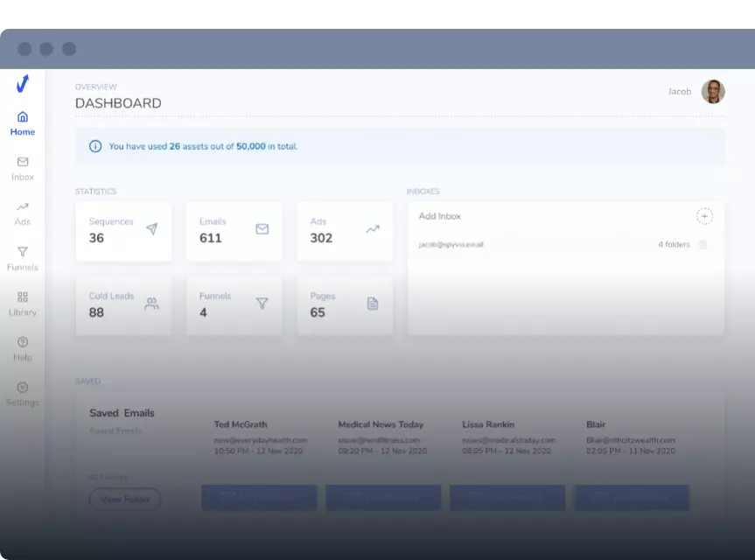Open the Cold Leads count 88
The image size is (755, 560).
96,312
